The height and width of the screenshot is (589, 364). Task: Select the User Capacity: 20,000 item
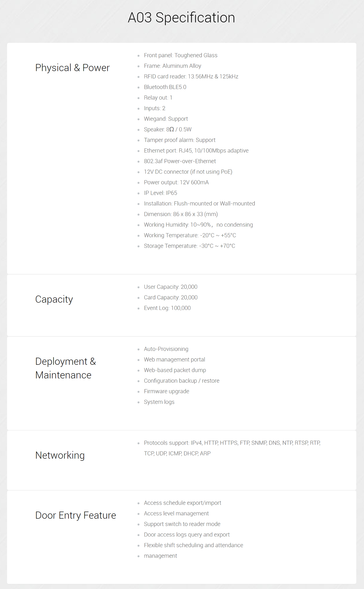pyautogui.click(x=171, y=287)
